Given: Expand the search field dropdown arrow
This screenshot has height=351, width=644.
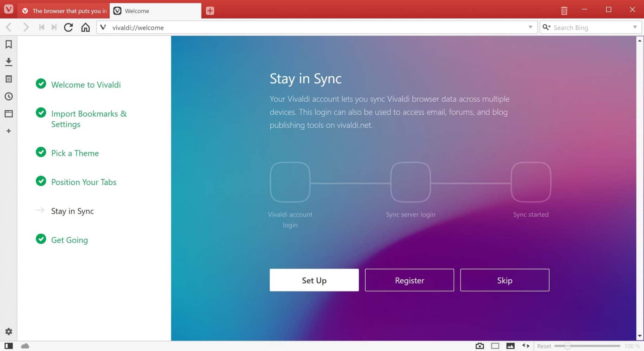Looking at the screenshot, I should click(x=635, y=27).
